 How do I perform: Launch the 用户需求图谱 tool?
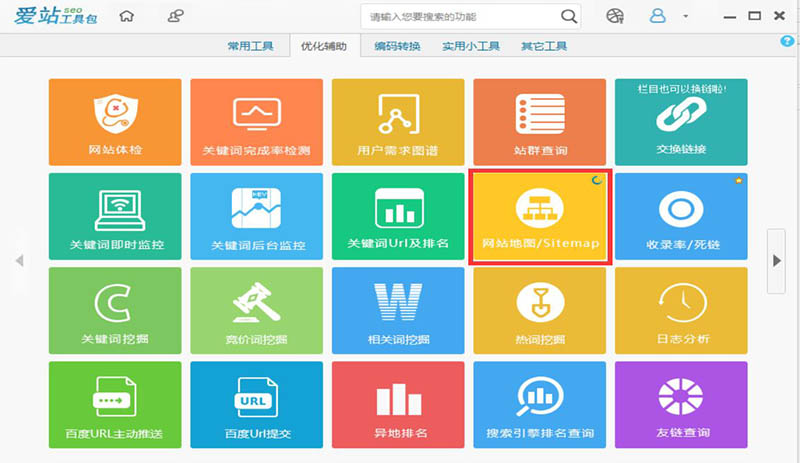coord(398,122)
